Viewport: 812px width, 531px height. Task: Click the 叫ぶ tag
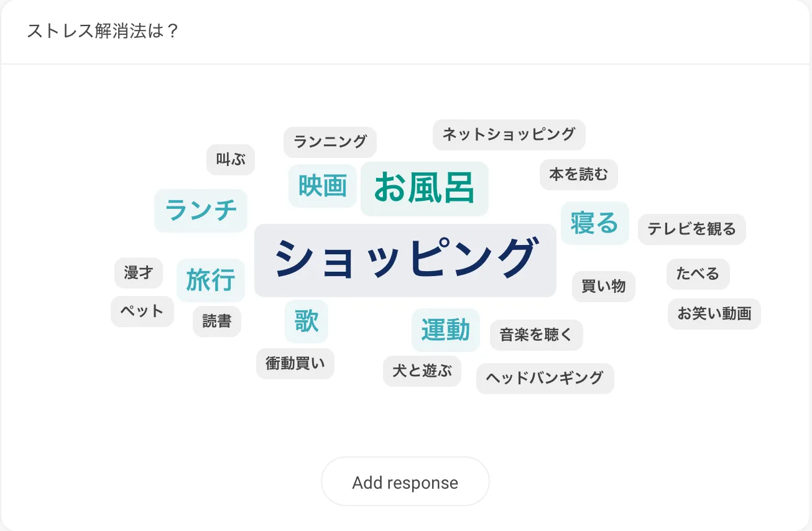pos(231,160)
